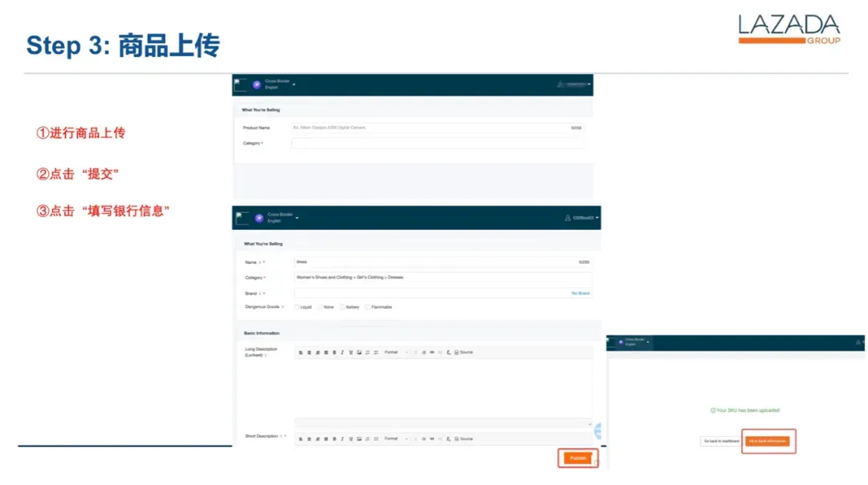This screenshot has height=485, width=868.
Task: Expand Cross Border English dropdown in top form
Action: tap(294, 84)
